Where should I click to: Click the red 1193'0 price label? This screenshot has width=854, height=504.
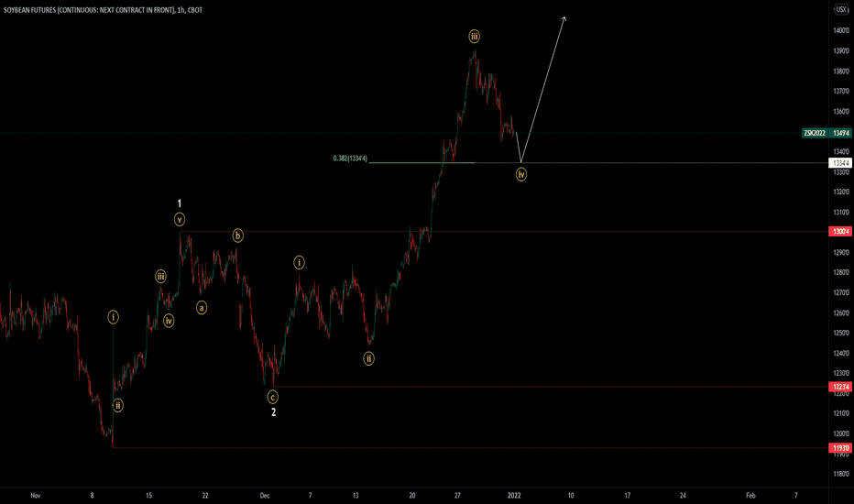(x=839, y=448)
